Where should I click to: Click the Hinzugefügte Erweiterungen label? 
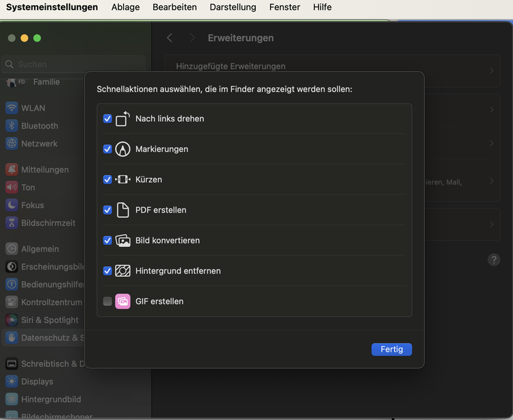pyautogui.click(x=231, y=66)
